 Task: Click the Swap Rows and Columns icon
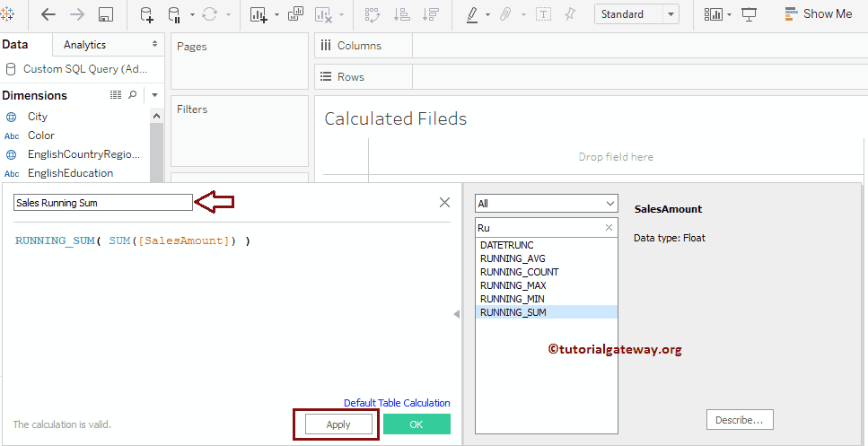point(373,15)
